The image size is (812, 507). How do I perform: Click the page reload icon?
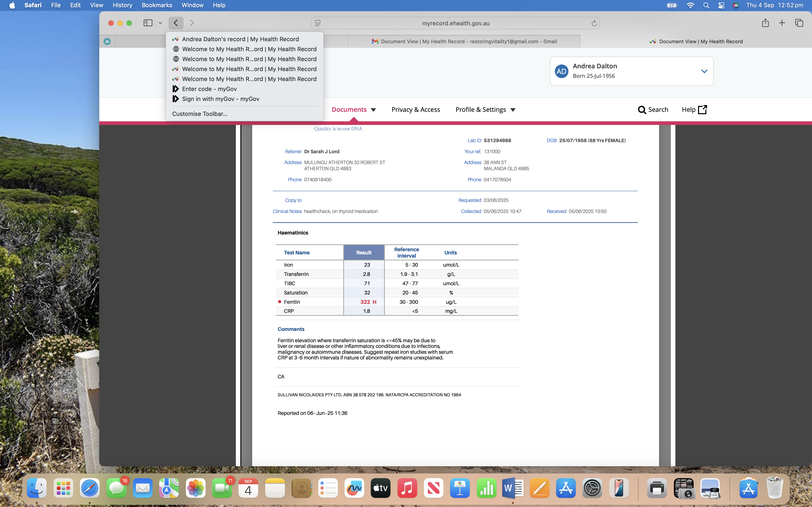594,23
